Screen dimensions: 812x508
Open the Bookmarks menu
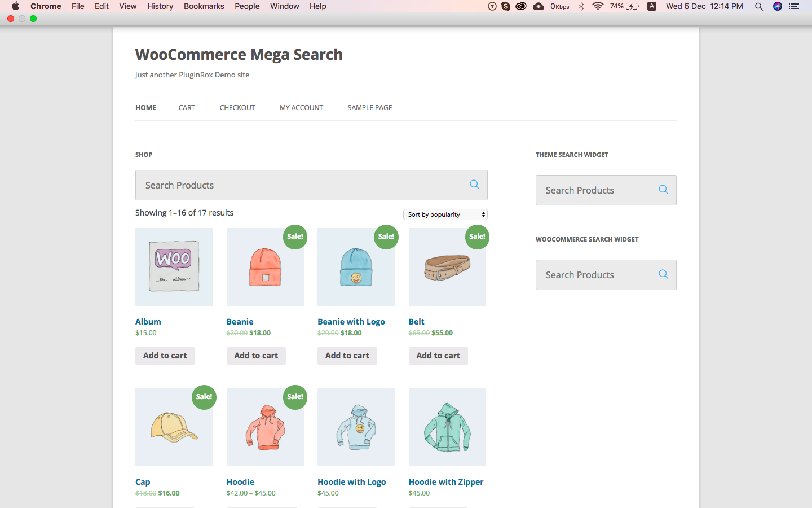pyautogui.click(x=204, y=6)
